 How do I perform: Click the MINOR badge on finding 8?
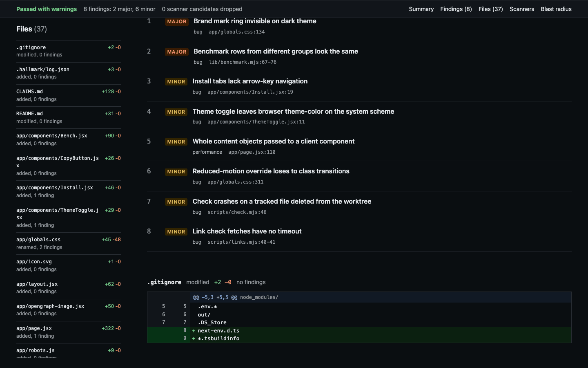(176, 232)
